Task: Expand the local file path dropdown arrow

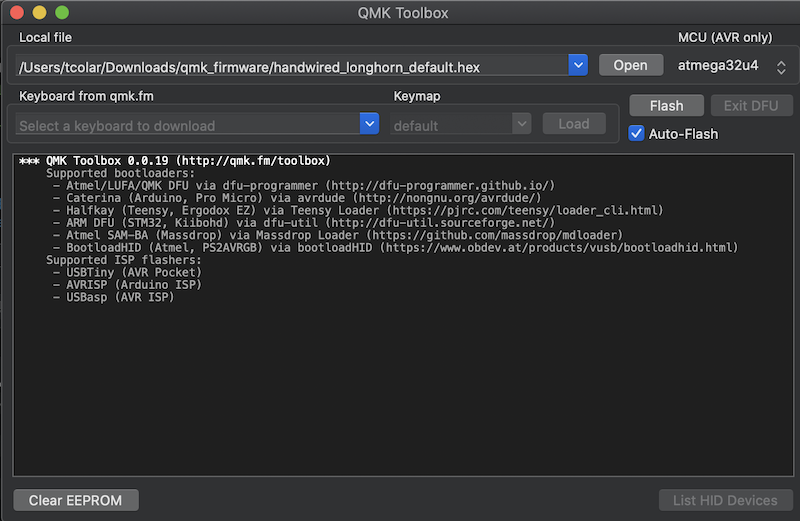Action: 578,65
